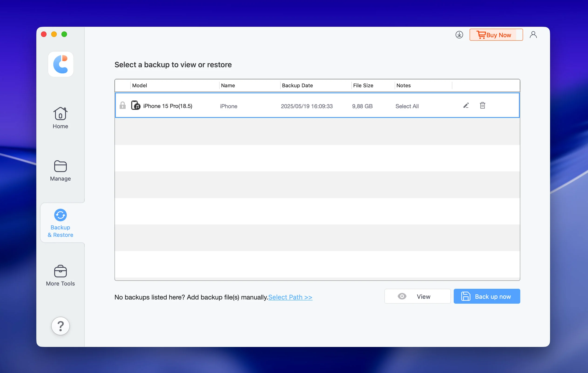Click the View backup button
Screen dimensions: 588x373
[x=417, y=296]
